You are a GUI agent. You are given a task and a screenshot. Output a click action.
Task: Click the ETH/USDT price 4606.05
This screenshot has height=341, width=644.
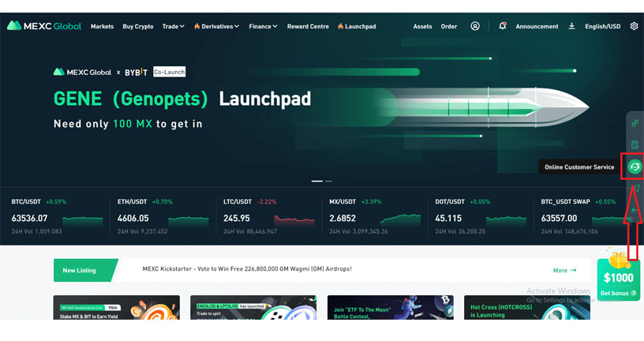pos(133,218)
